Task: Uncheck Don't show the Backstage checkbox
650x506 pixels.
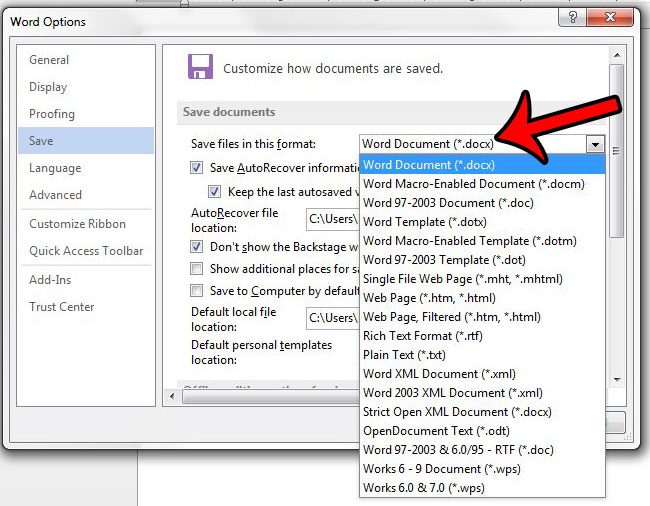Action: [x=197, y=246]
